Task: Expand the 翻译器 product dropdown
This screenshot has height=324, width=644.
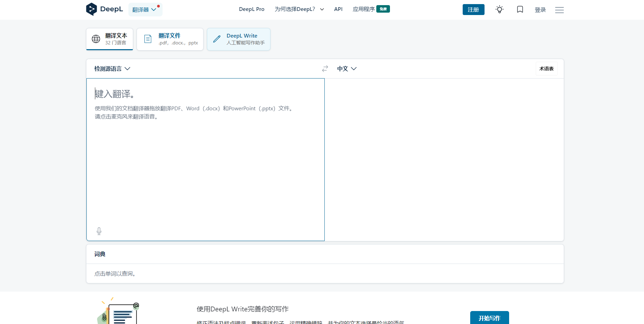Action: pos(145,10)
